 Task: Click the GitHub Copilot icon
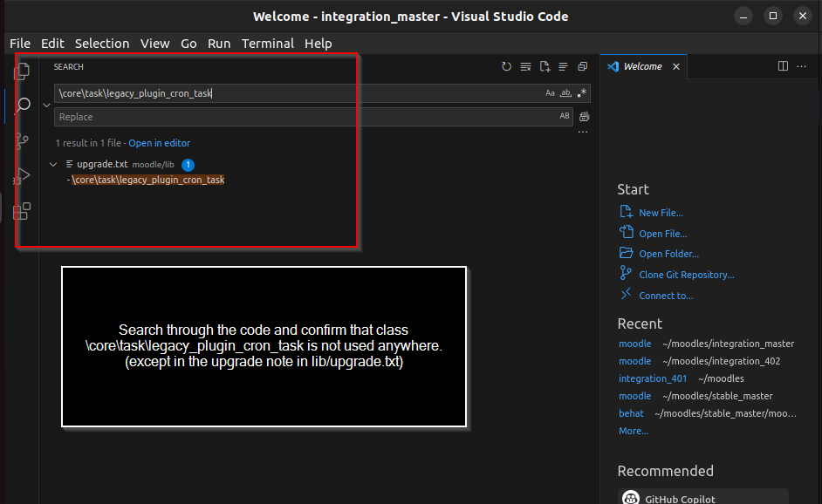631,498
